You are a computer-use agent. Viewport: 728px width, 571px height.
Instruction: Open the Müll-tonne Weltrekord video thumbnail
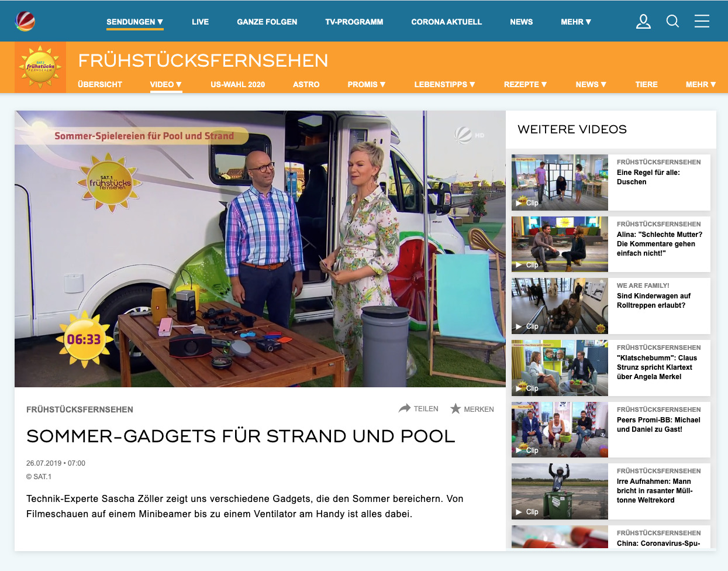(x=560, y=491)
